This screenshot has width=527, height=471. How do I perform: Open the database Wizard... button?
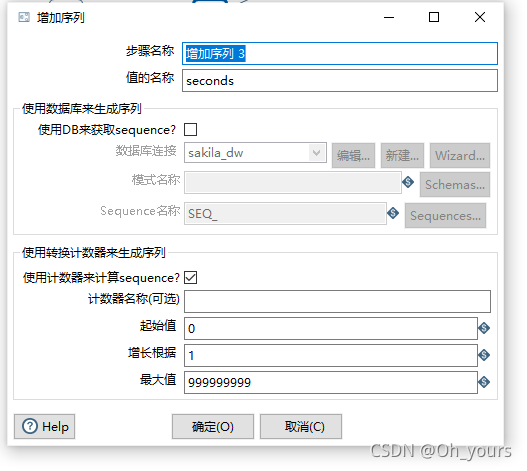pyautogui.click(x=460, y=155)
